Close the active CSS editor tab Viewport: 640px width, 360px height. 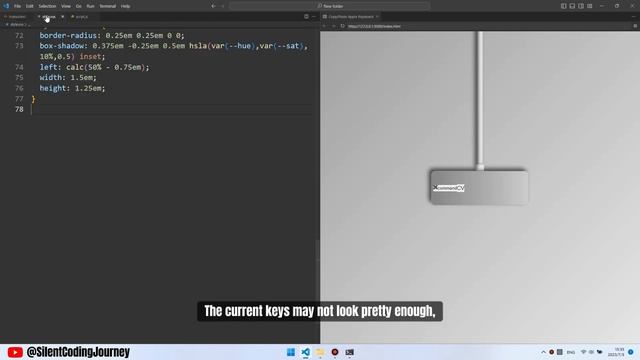(x=62, y=17)
